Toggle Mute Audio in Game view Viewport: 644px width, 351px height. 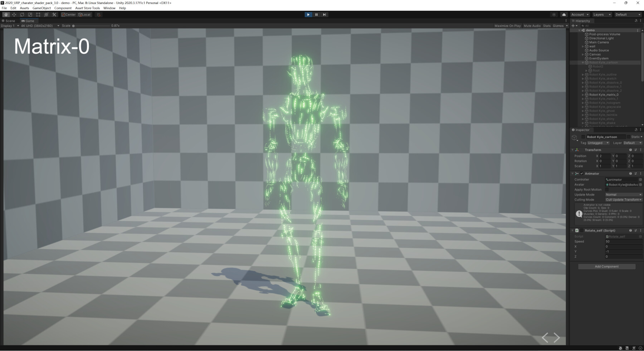[532, 26]
